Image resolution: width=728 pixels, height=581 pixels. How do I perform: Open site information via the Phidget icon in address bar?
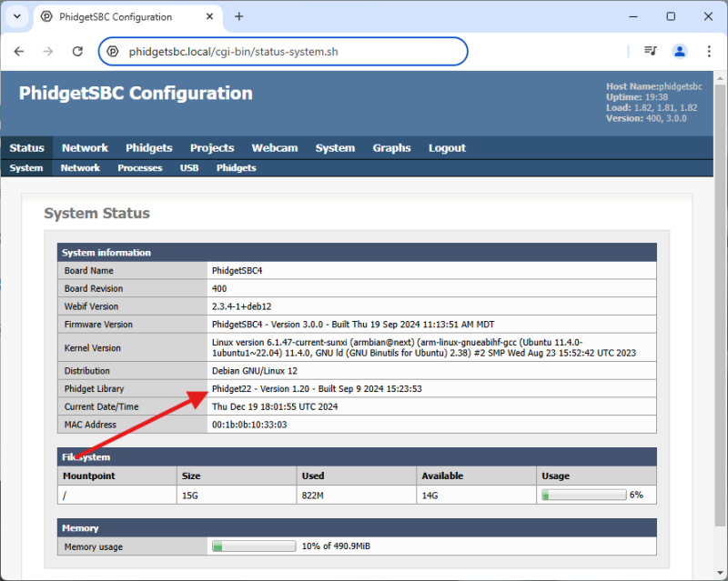(114, 51)
